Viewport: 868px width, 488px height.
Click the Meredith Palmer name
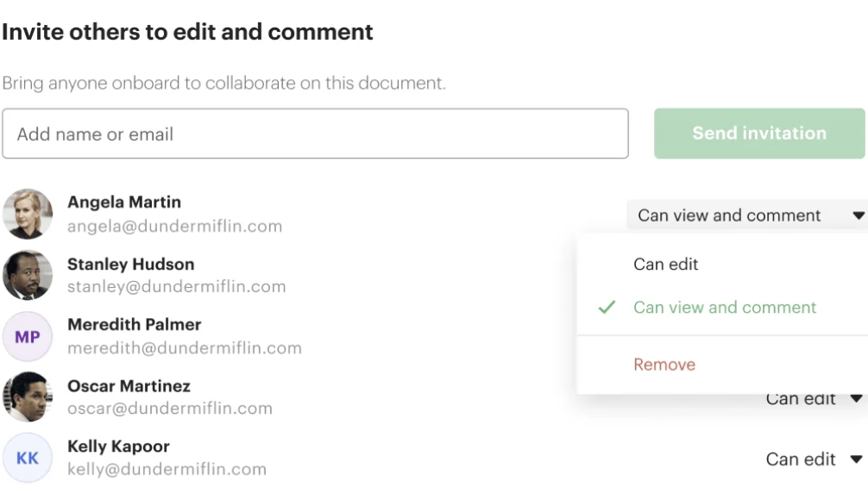pyautogui.click(x=134, y=325)
